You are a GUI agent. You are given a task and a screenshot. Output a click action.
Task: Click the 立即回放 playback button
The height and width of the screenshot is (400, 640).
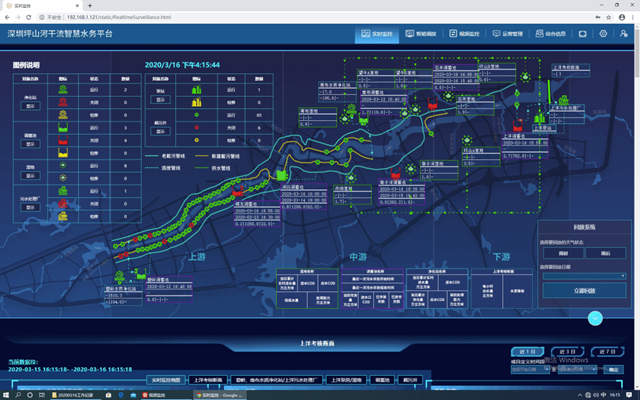click(x=584, y=290)
